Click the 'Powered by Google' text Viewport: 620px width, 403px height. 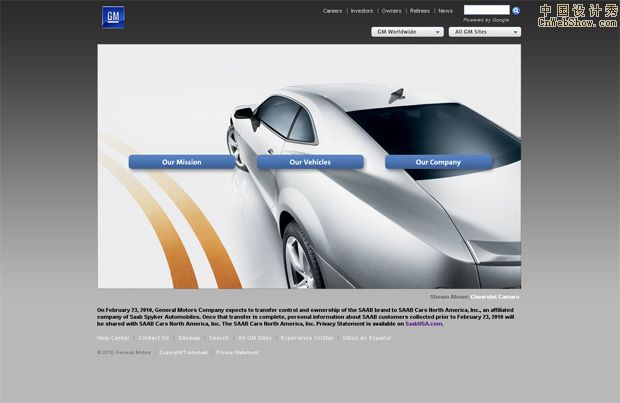486,20
